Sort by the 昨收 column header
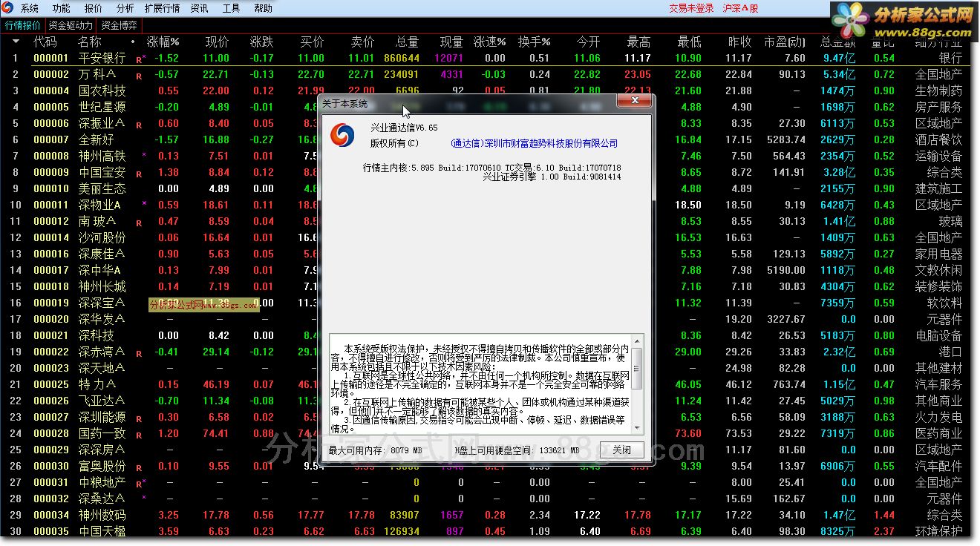 click(x=739, y=42)
